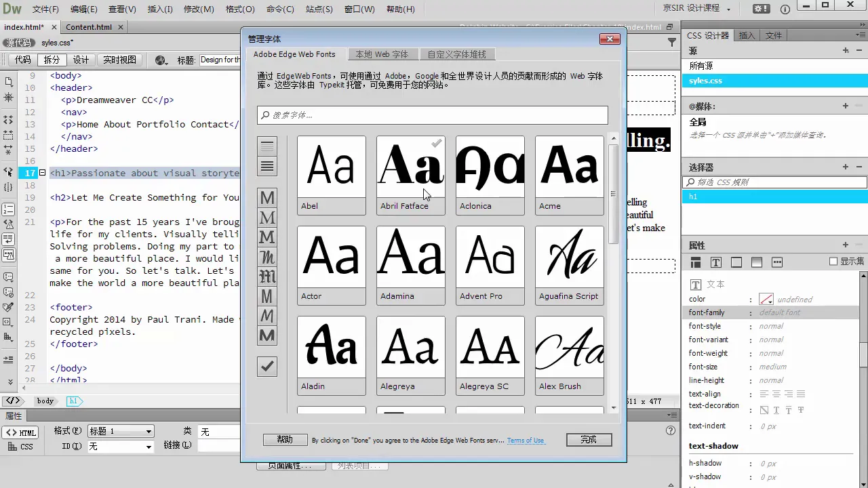Choose the Aclonica font card
Screen dimensions: 868x488
coord(490,176)
